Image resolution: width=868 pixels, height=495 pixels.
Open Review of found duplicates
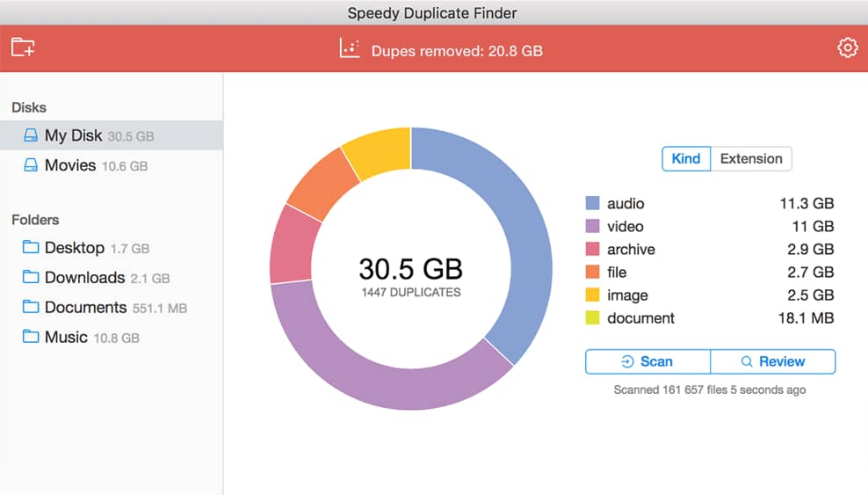pyautogui.click(x=773, y=361)
